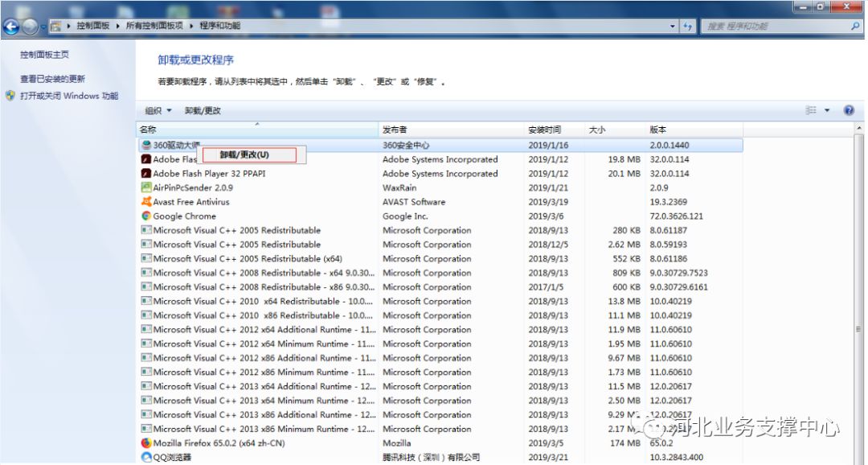Click icon of Visual C++ 2012 x64 Additional Runtime
Viewport: 868px width, 465px height.
tap(146, 330)
